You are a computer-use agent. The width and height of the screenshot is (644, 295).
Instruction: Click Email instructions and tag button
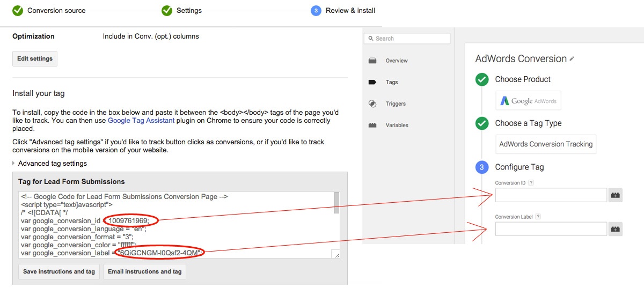(x=144, y=271)
